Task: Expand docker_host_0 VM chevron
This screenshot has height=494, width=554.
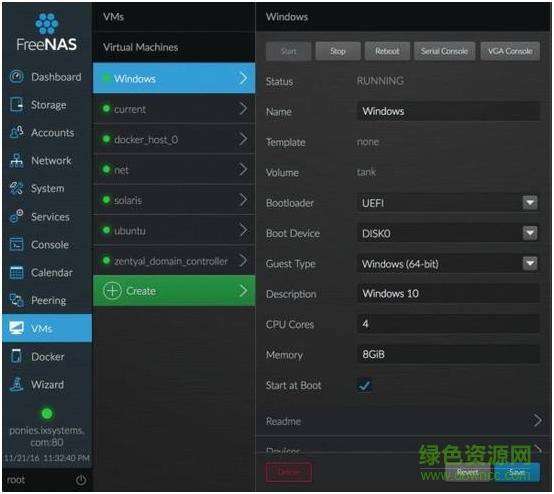Action: pos(243,139)
